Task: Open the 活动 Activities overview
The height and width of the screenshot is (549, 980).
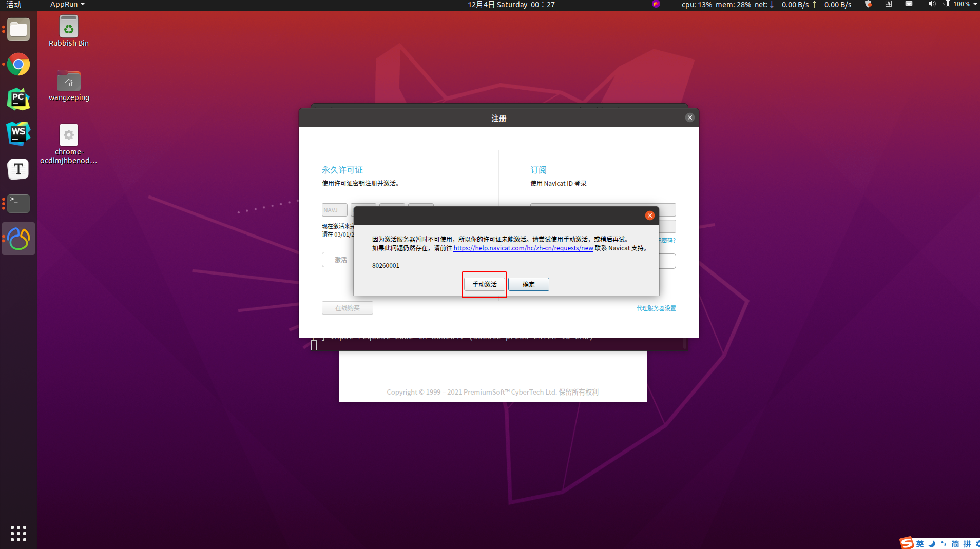Action: coord(14,4)
